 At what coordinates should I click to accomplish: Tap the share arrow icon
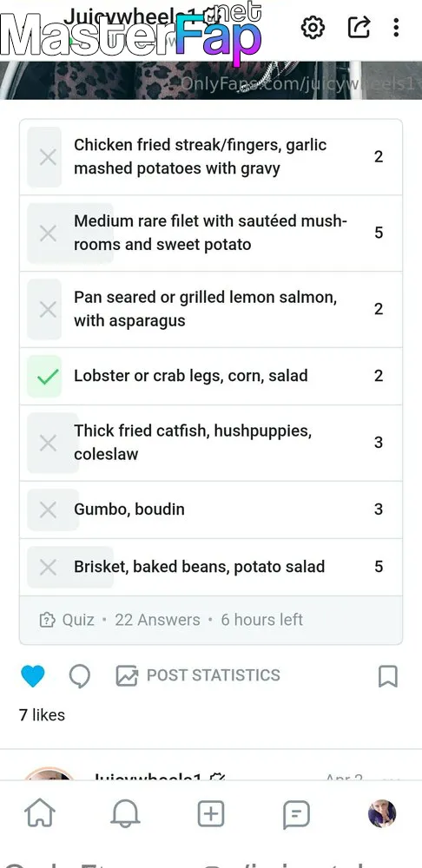359,27
